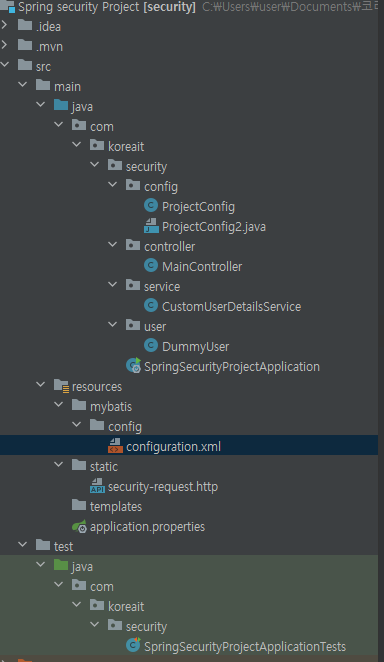Click the user package icon
This screenshot has width=384, height=662.
pyautogui.click(x=133, y=325)
